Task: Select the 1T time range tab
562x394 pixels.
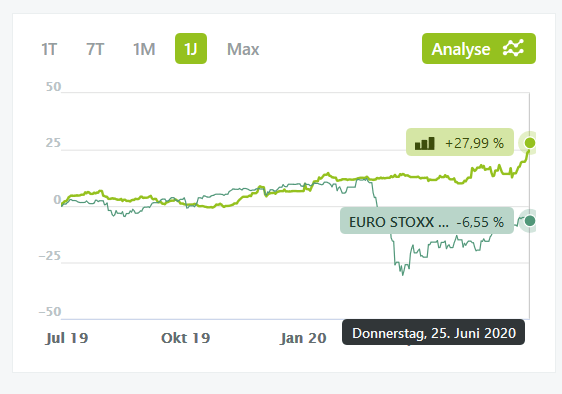Action: (x=49, y=49)
